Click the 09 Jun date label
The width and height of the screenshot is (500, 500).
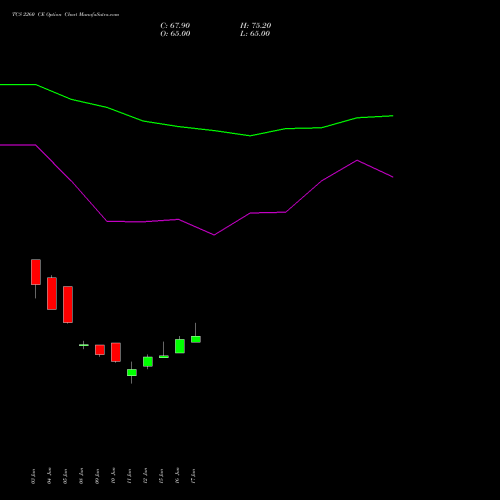pos(97,476)
